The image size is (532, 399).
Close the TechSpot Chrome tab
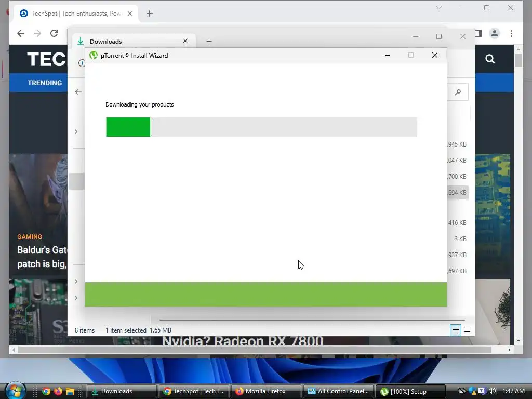coord(130,14)
